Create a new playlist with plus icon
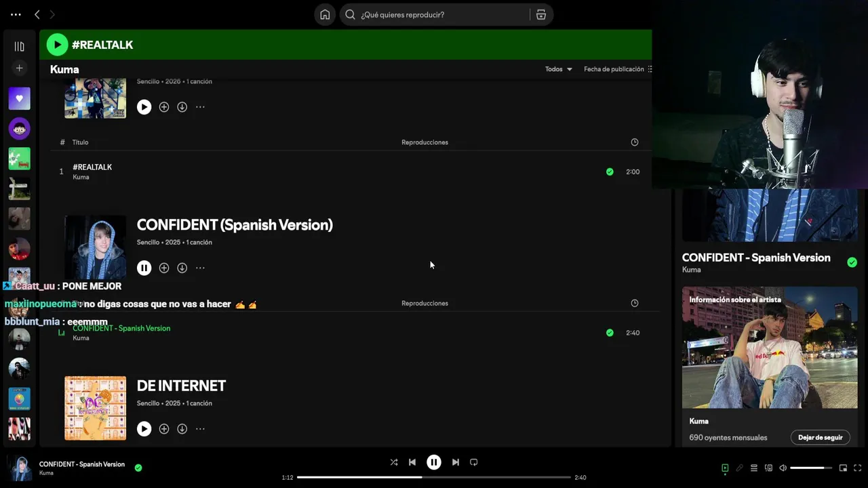Viewport: 868px width, 488px height. [19, 68]
